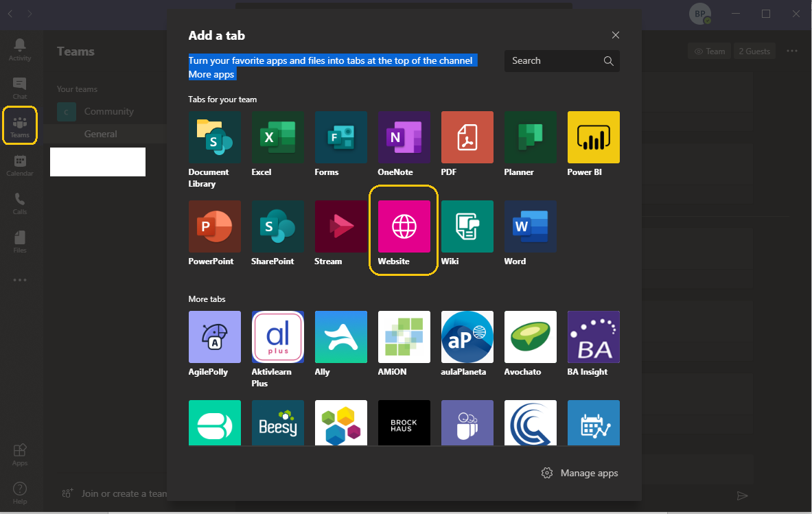Pick the Website tab tile
Screen dimensions: 812x514
tap(404, 226)
